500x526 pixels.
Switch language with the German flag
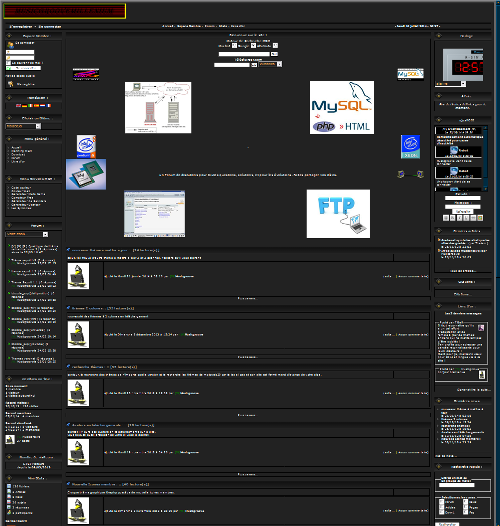(x=24, y=106)
